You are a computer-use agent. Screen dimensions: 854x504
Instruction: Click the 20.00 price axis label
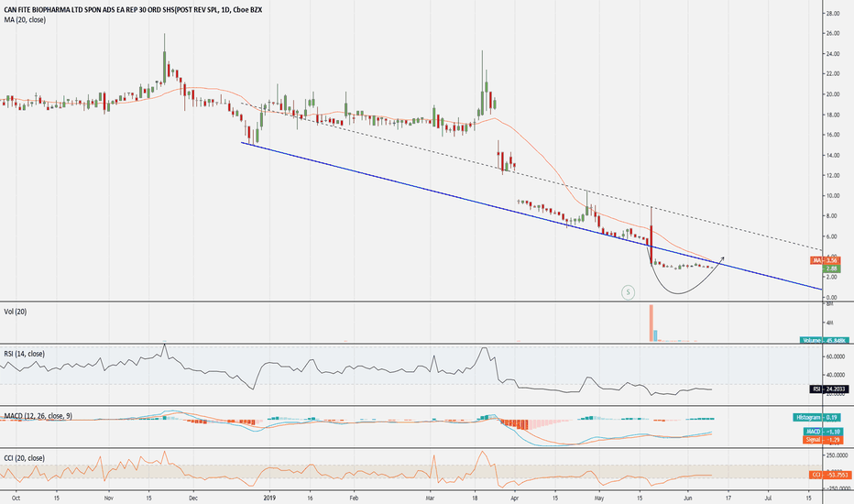[x=833, y=94]
